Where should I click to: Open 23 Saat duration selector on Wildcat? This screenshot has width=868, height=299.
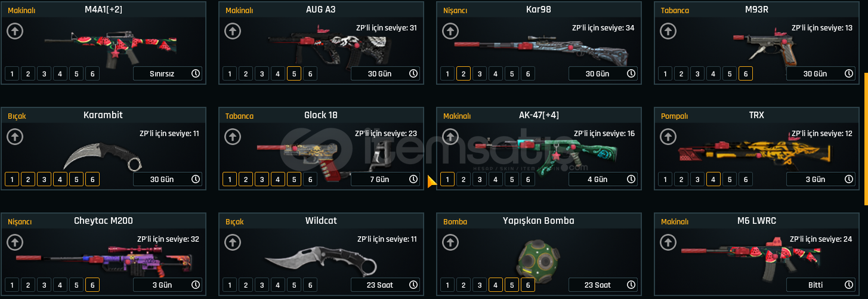click(x=385, y=285)
